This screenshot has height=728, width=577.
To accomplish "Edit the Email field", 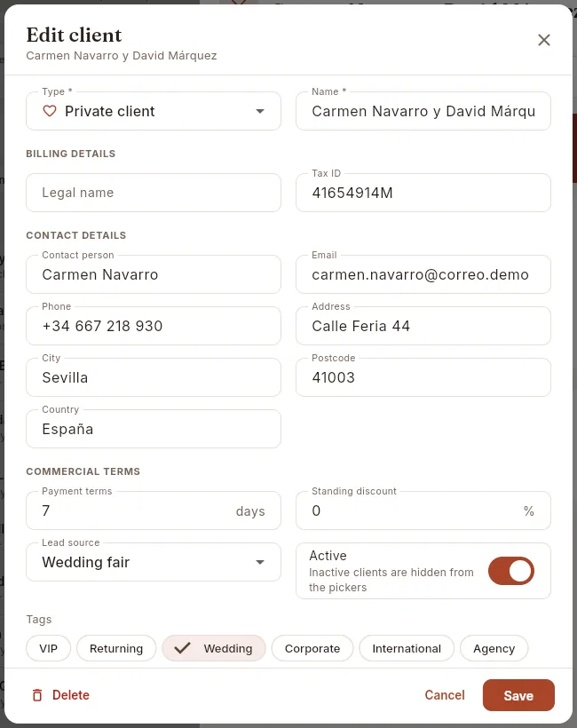I will point(423,274).
